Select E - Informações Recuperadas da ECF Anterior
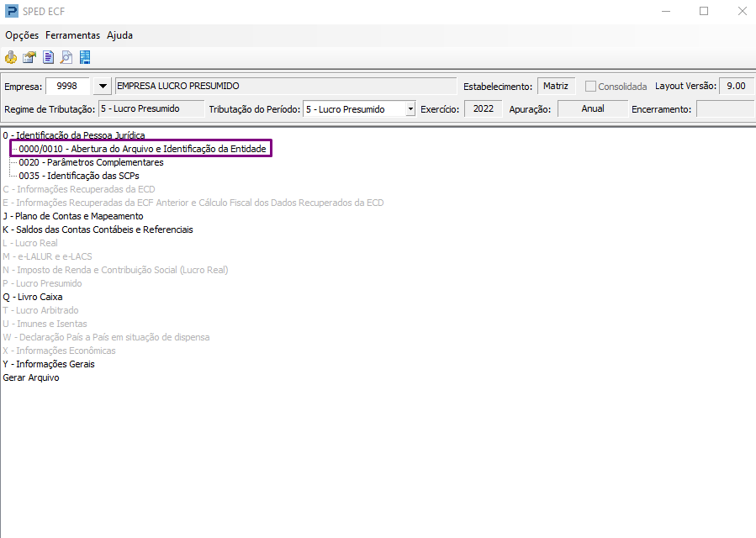The height and width of the screenshot is (538, 756). pos(193,203)
